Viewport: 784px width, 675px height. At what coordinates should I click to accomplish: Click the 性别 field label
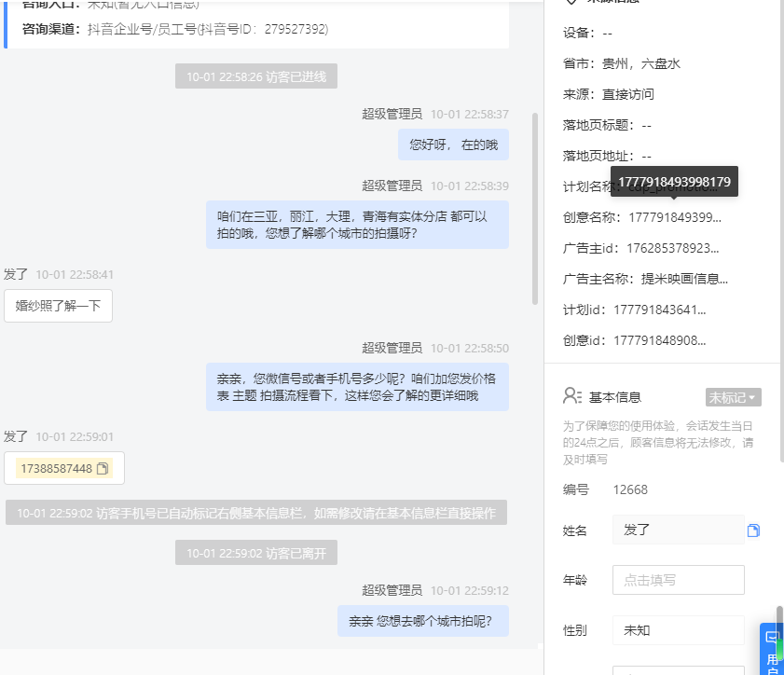(x=575, y=630)
